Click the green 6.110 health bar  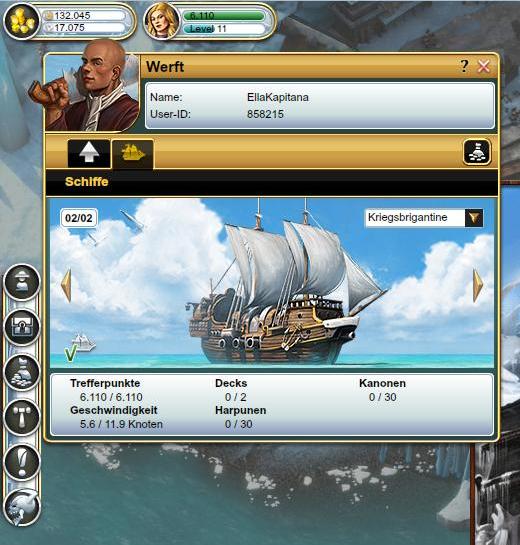[224, 16]
